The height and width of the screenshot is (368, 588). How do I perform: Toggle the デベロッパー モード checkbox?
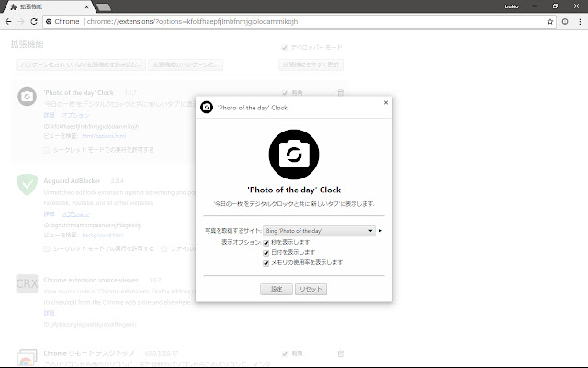point(284,47)
